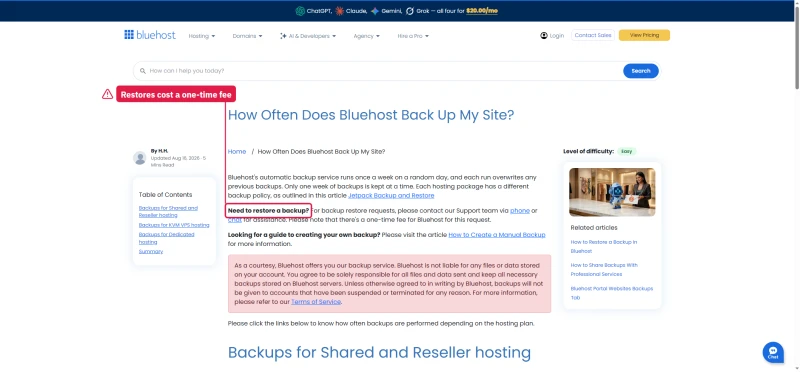Open the Hire a Pro dropdown
The height and width of the screenshot is (372, 800).
413,36
